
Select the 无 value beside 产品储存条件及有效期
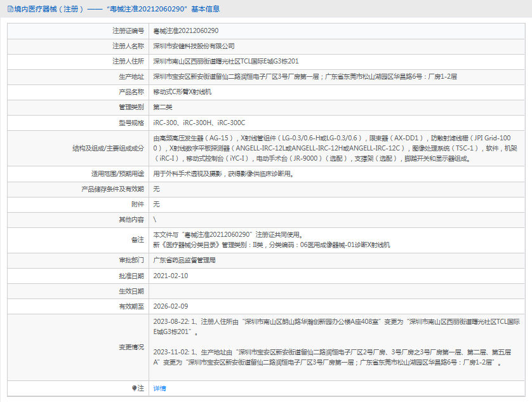156,189
